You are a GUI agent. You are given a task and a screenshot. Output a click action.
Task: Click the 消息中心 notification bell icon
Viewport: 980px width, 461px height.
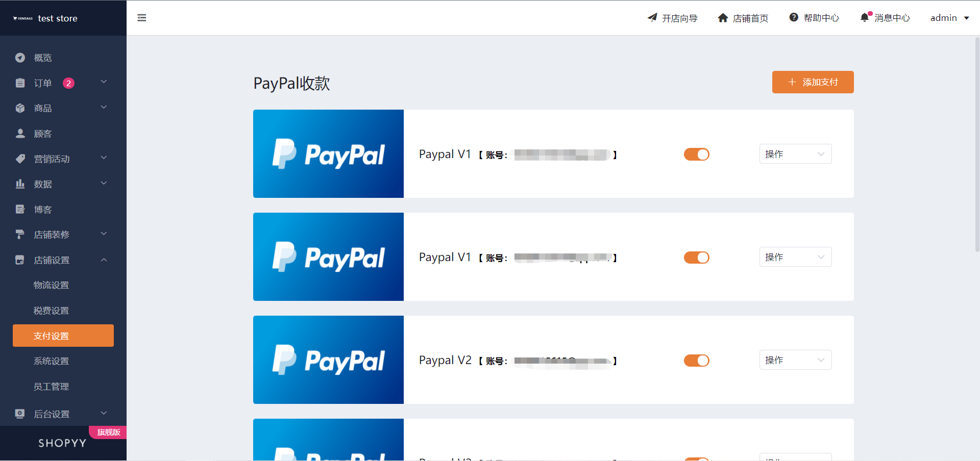865,18
